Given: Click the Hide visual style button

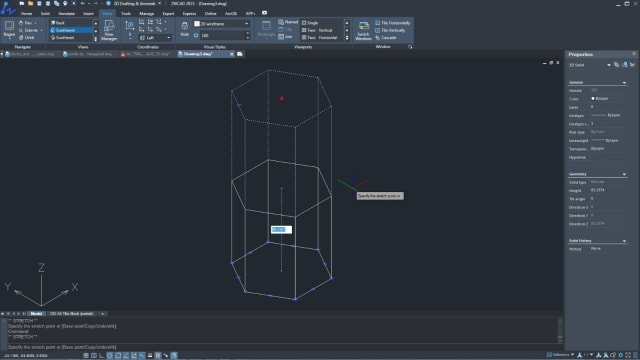Looking at the screenshot, I should [184, 29].
